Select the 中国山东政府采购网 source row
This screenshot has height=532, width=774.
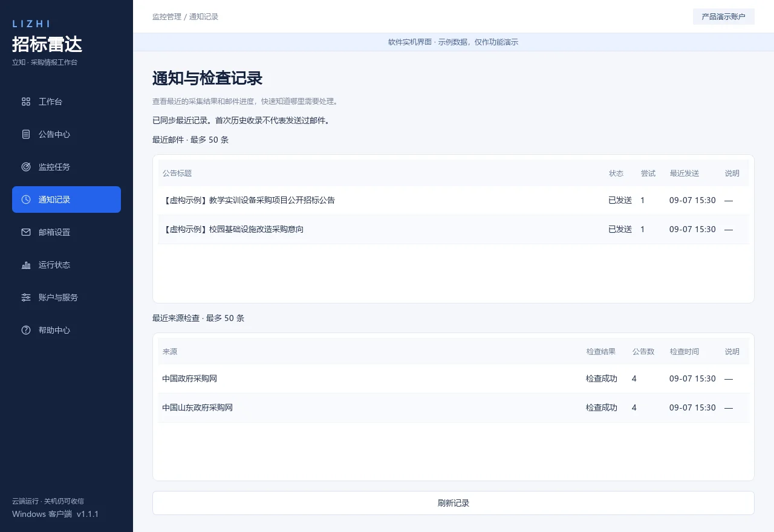pos(454,407)
